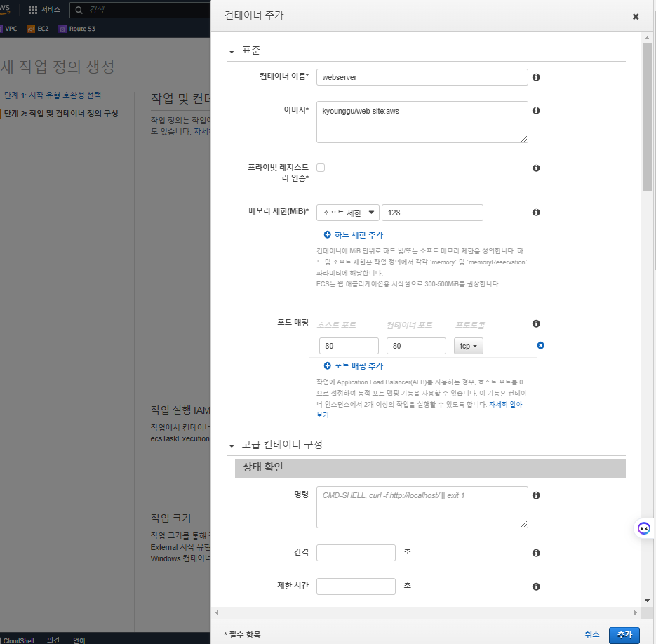Select step 2 task and container definitions

tap(61, 114)
